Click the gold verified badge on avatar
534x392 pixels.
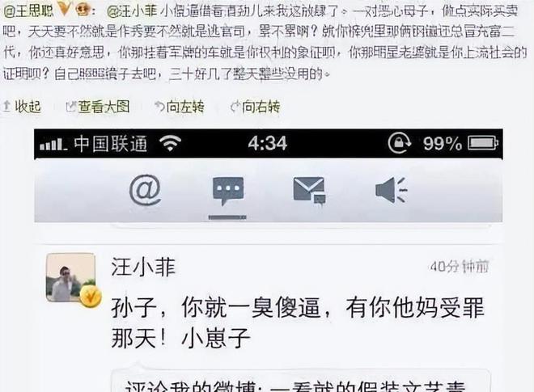click(x=91, y=297)
